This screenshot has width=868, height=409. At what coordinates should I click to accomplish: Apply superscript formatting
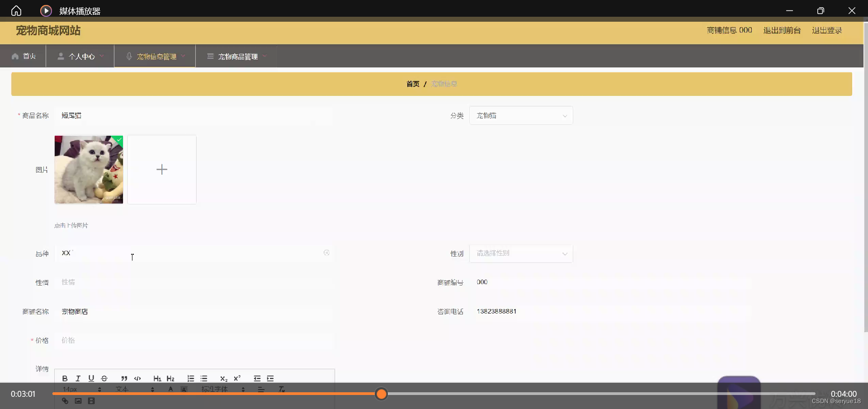point(237,378)
